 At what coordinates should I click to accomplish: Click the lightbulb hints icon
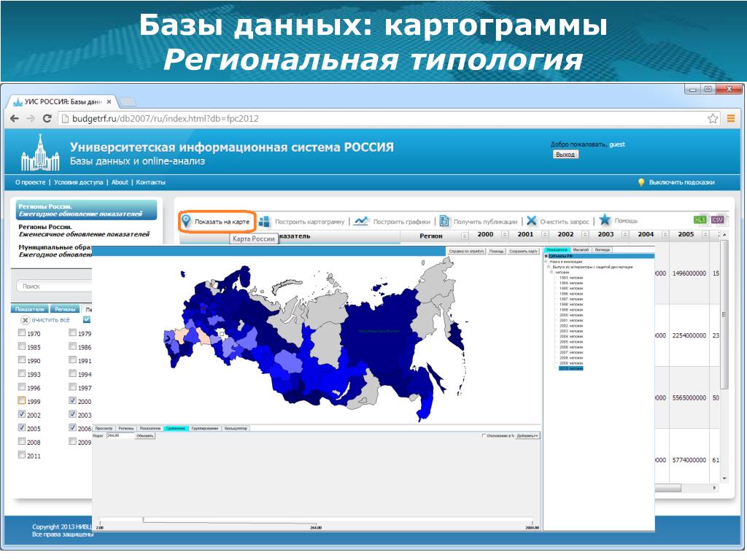tap(641, 182)
